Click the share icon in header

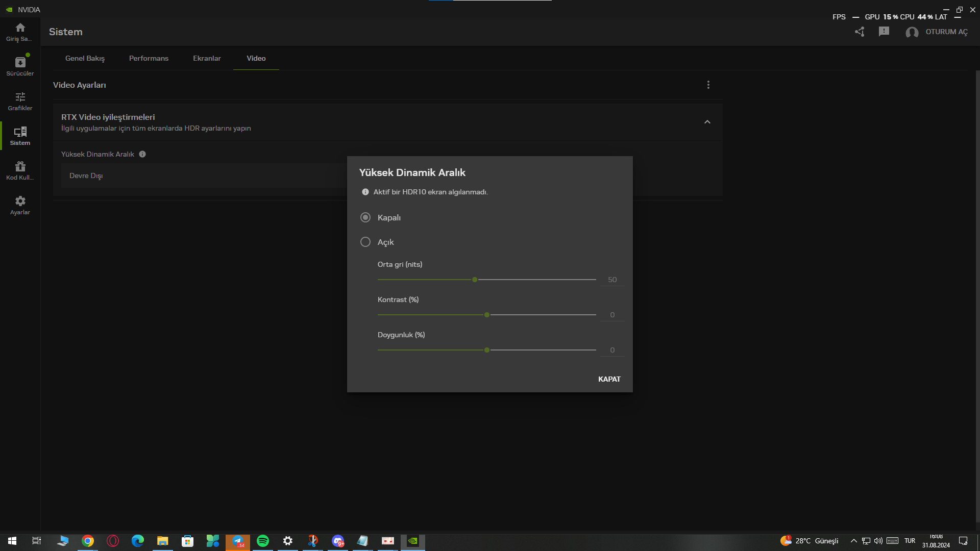(860, 32)
